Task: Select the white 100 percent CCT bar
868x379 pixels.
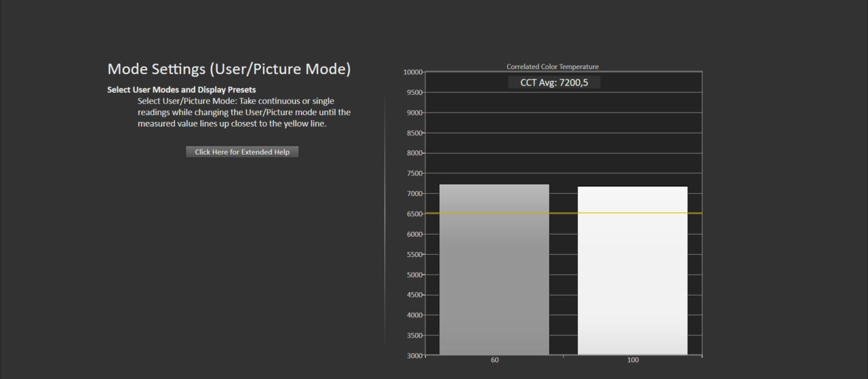Action: point(633,271)
